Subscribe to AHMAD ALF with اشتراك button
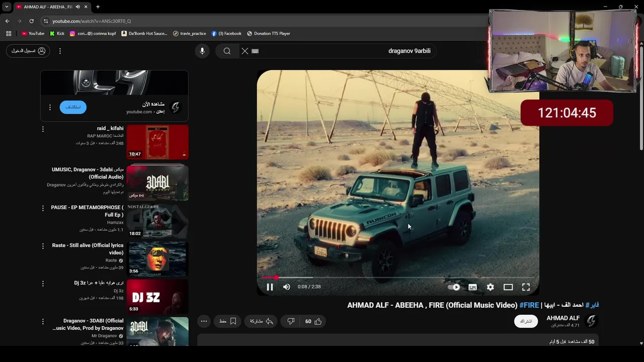644x362 pixels. pos(526,321)
